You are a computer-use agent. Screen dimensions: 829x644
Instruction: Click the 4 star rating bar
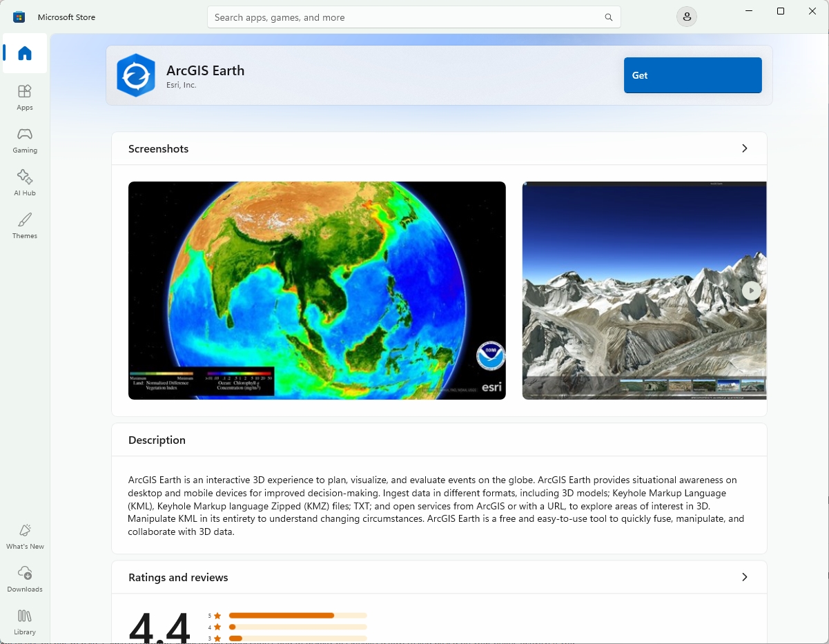[x=298, y=627]
